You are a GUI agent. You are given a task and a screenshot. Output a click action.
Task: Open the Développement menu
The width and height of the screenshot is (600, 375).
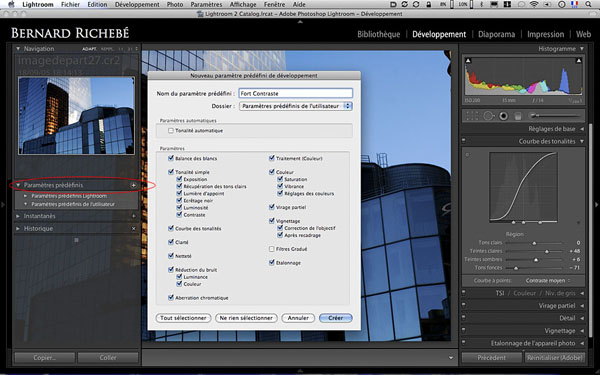pyautogui.click(x=137, y=4)
